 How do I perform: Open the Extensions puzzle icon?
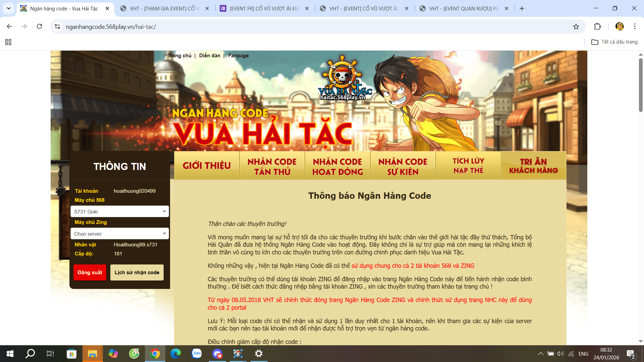[597, 26]
